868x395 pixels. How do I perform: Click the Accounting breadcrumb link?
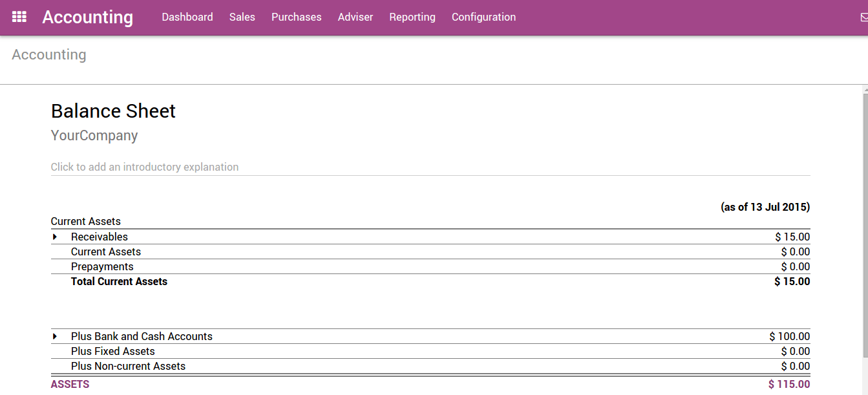(x=48, y=54)
